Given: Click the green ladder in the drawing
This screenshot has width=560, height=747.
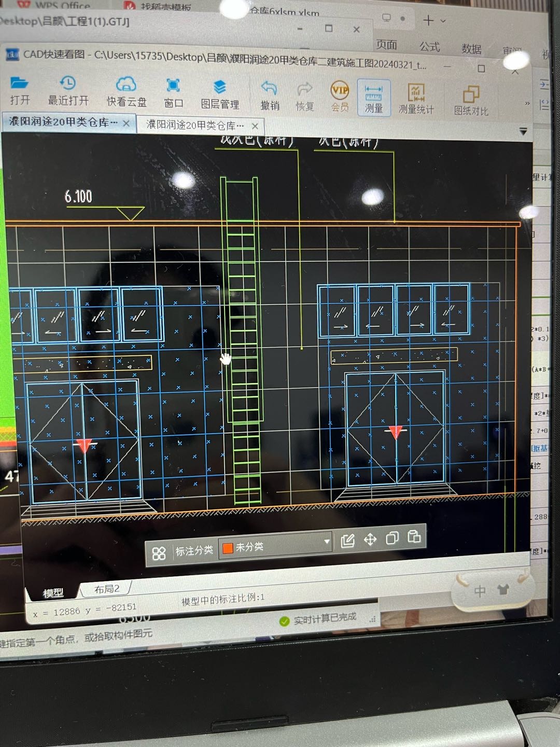Looking at the screenshot, I should [x=242, y=340].
